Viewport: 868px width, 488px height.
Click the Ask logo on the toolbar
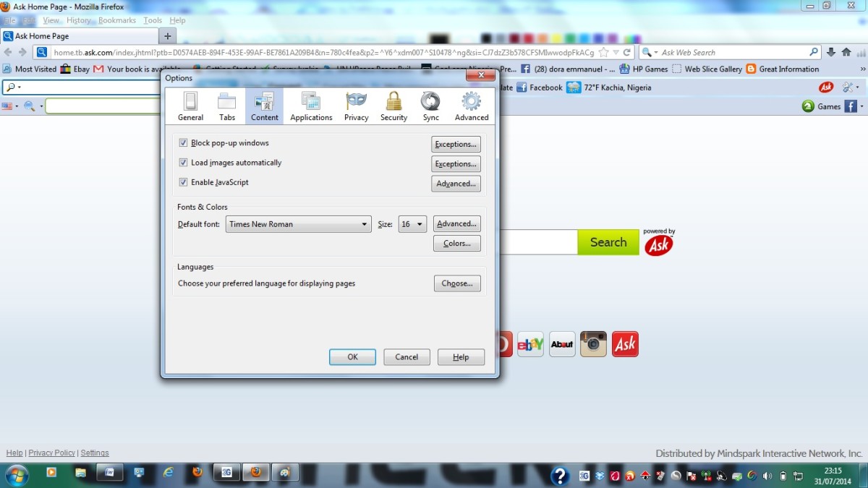click(825, 87)
